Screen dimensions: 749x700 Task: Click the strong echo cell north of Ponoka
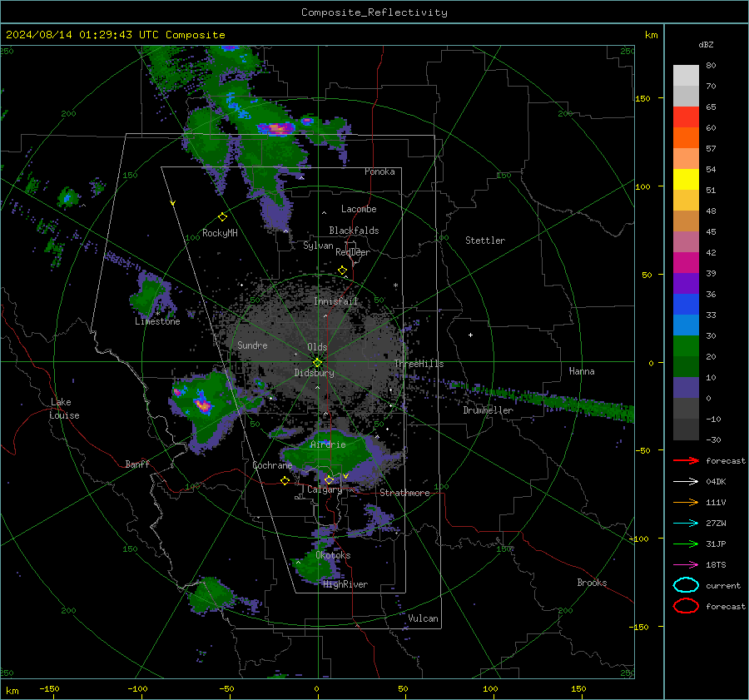276,128
